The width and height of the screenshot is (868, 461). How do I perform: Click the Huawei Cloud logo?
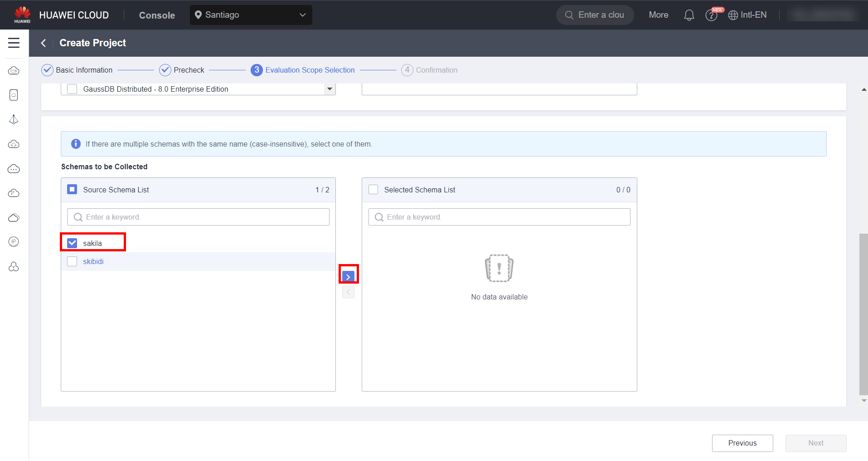[22, 15]
